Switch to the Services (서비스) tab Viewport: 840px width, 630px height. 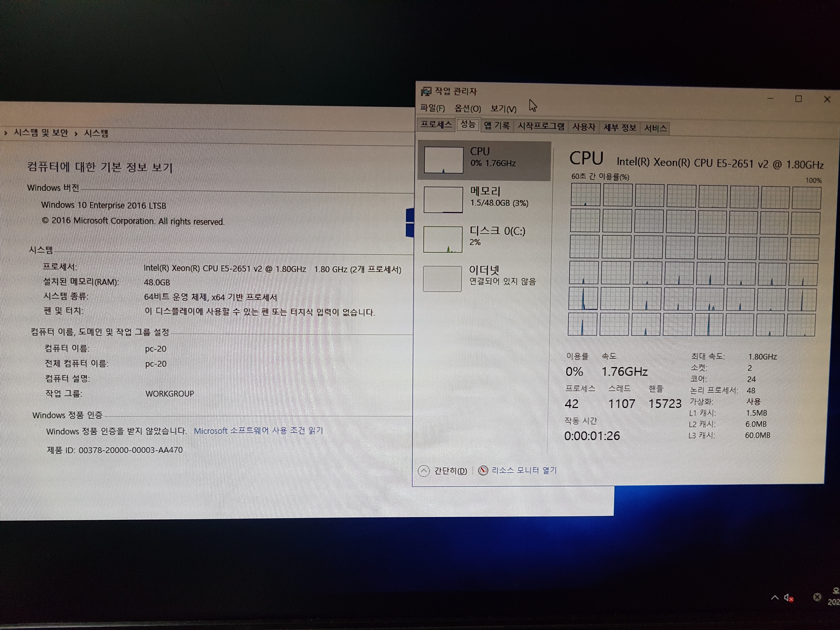click(655, 128)
